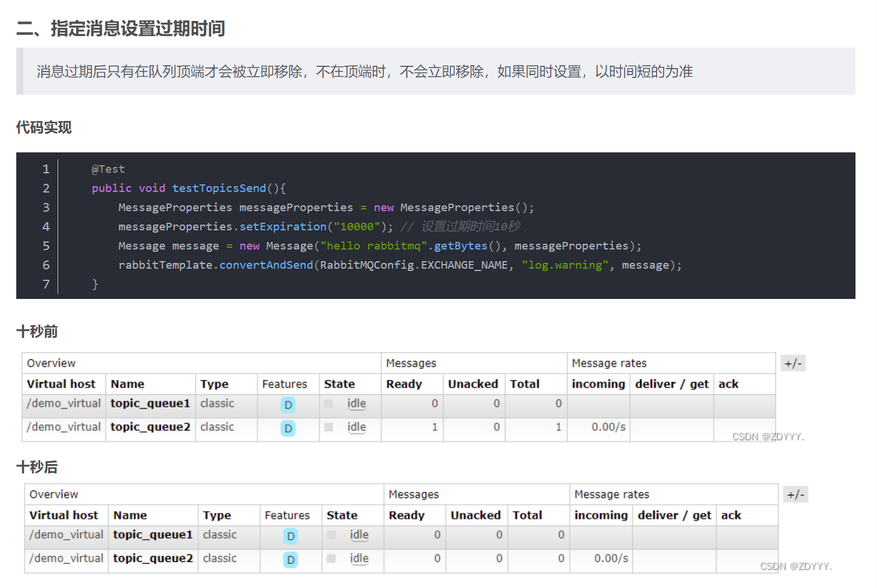
Task: Click the state indicator square of topic_queue2 under 十秒后
Action: click(x=331, y=558)
